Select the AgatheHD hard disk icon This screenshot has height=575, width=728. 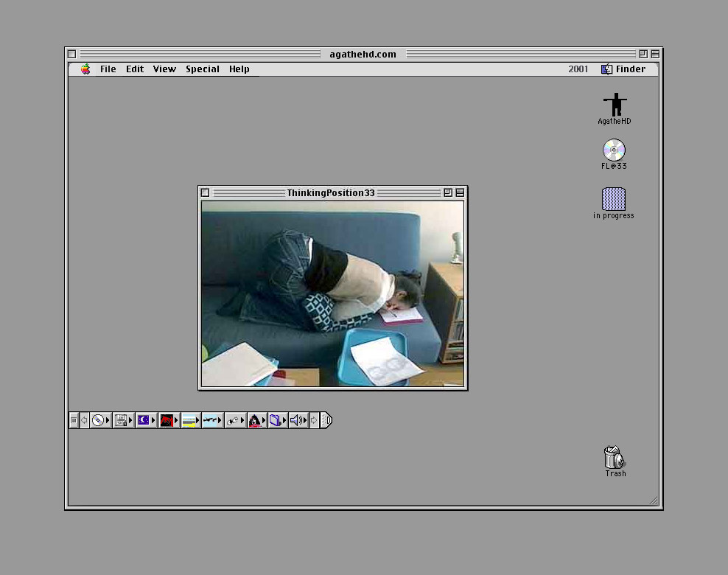tap(615, 108)
